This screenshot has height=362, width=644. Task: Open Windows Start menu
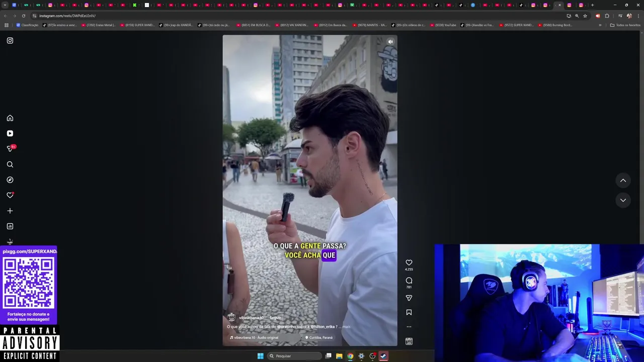[x=260, y=356]
